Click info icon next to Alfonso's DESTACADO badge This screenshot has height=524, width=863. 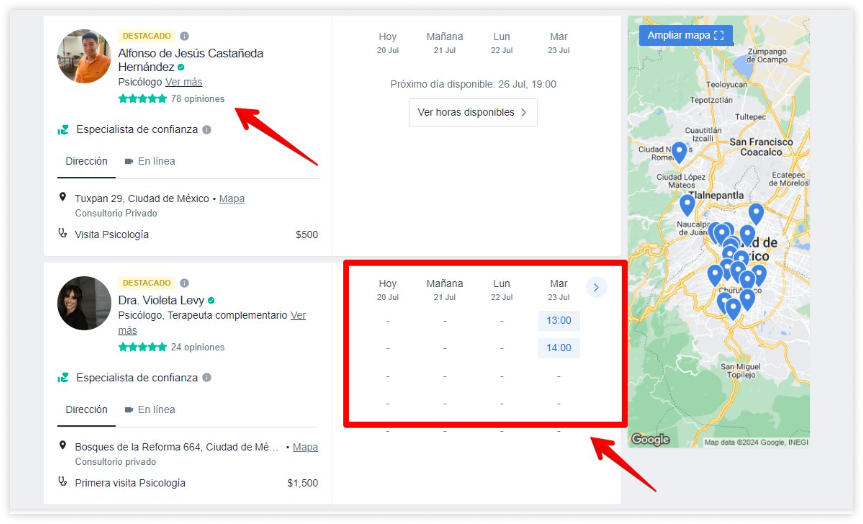[x=184, y=36]
